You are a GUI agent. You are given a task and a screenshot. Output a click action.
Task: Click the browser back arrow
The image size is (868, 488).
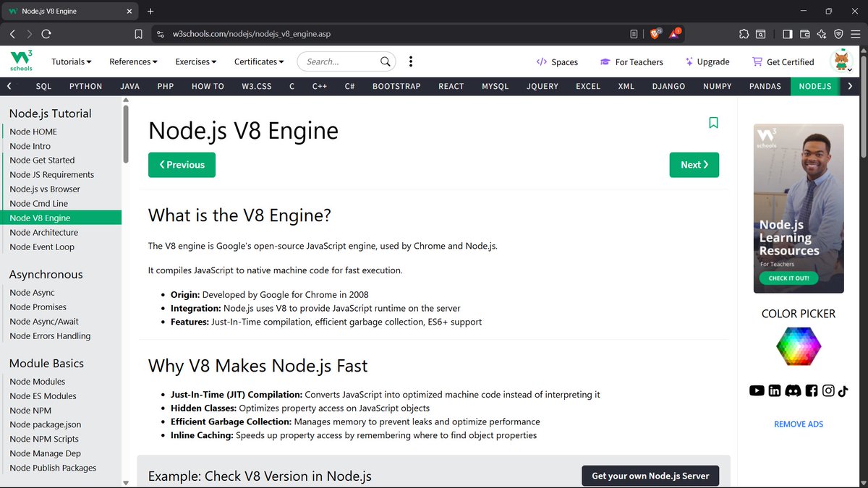pos(12,34)
